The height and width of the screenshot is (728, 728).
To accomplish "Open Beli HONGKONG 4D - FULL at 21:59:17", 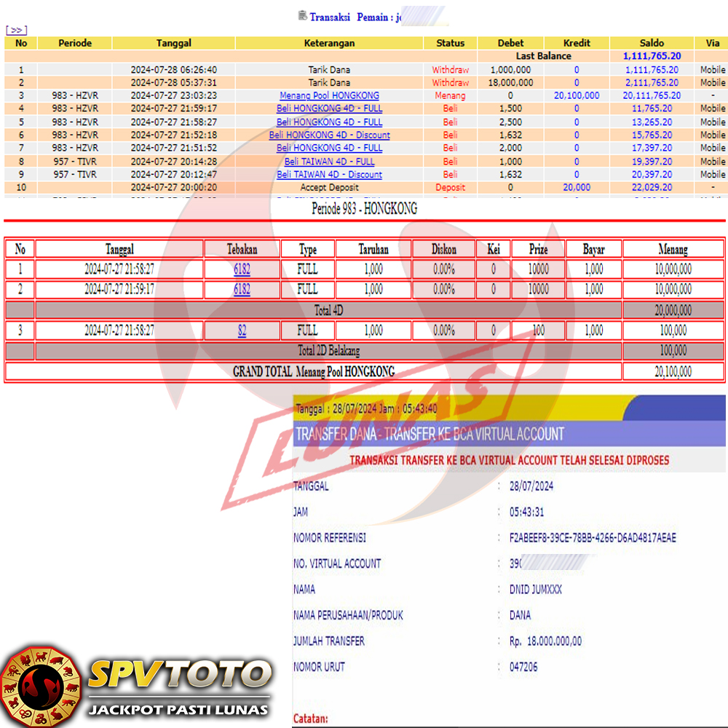I will tap(329, 108).
